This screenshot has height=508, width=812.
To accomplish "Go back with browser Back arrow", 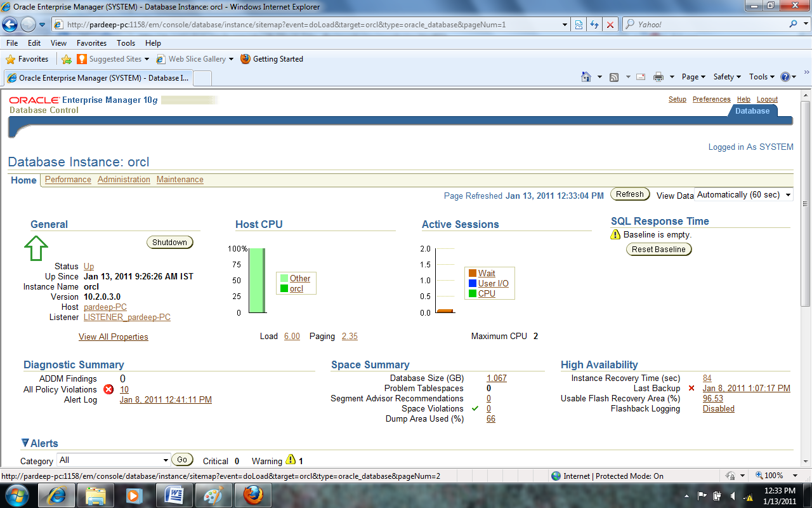I will (x=10, y=25).
